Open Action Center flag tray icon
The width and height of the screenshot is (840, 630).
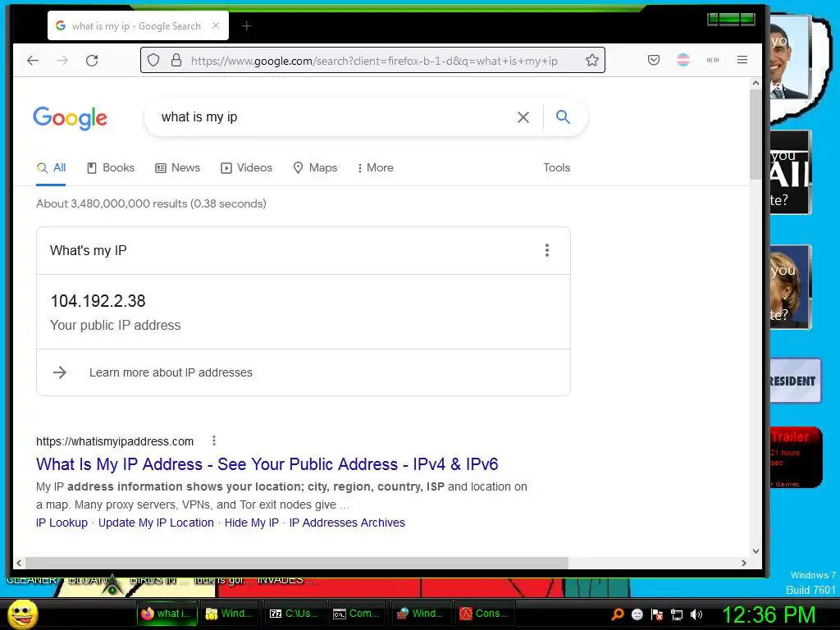point(657,614)
